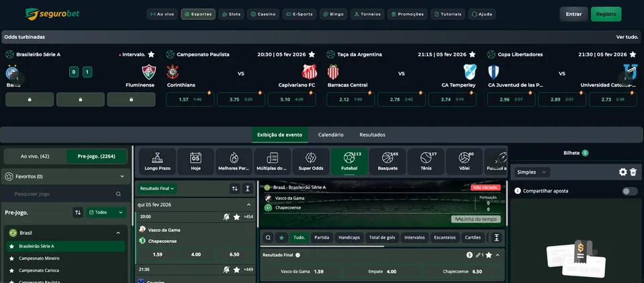644x283 pixels.
Task: Click the cash out dollar icon on Resultado Final
Action: [x=469, y=255]
